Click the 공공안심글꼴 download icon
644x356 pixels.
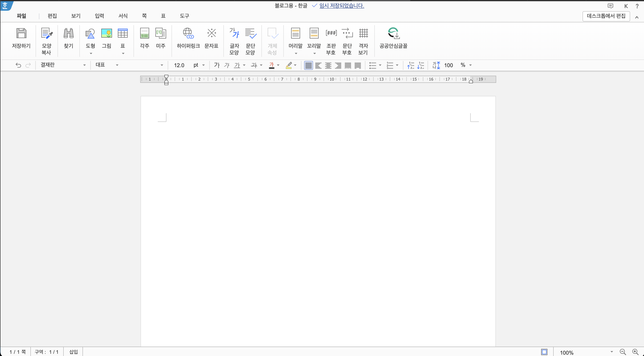click(393, 33)
